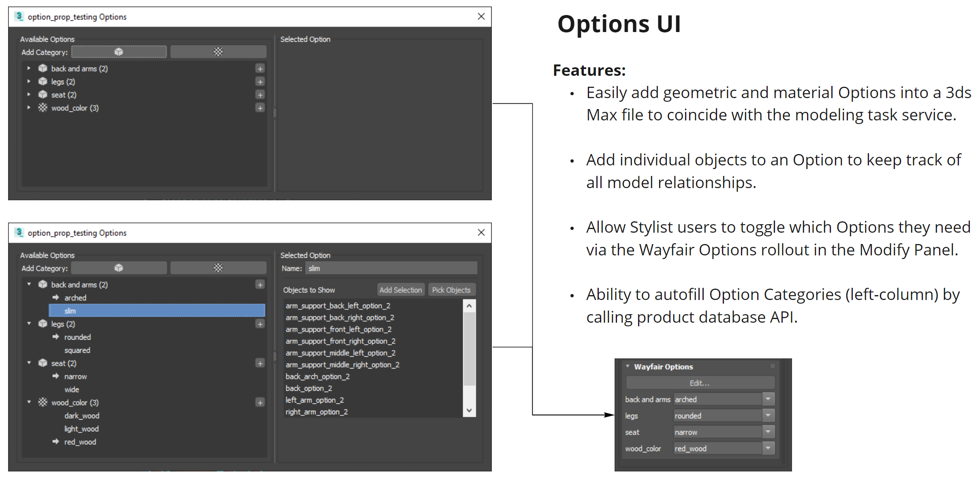Open the "legs" dropdown in Wayfair Options
Screen dimensions: 980x482
pos(768,415)
